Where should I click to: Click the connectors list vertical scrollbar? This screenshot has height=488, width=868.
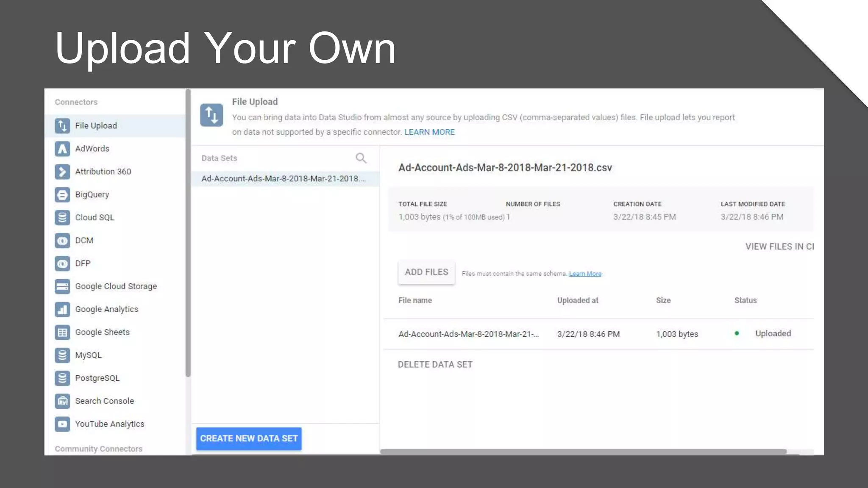pyautogui.click(x=188, y=233)
